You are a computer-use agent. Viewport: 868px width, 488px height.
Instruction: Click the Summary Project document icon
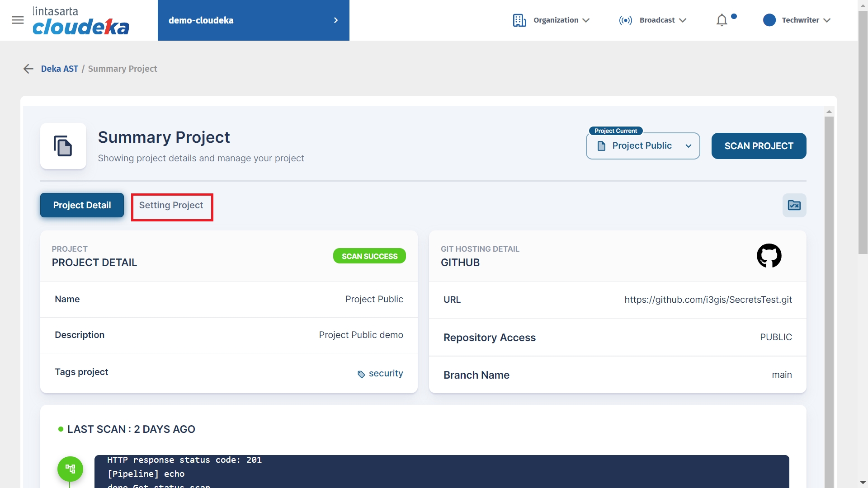coord(63,146)
